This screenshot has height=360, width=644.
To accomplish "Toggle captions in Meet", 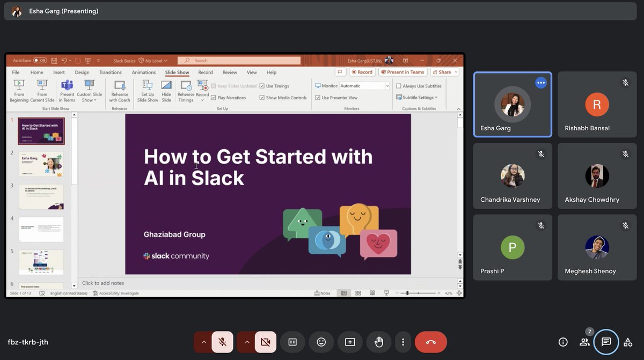I will click(x=292, y=342).
